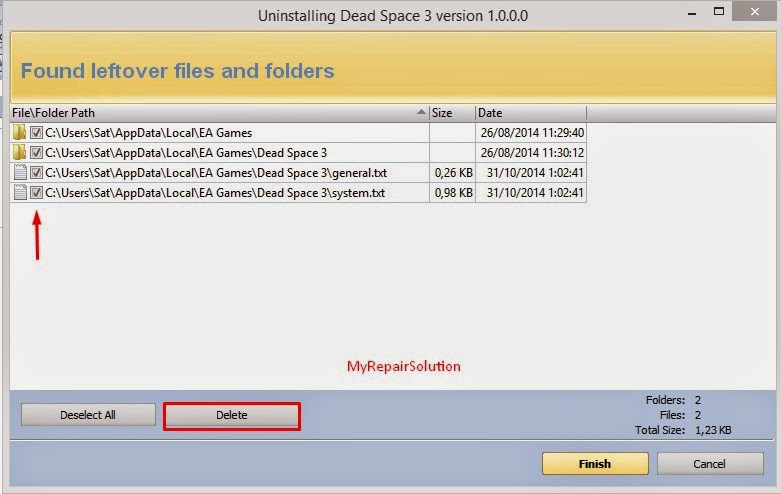781x494 pixels.
Task: Click the Folders count value
Action: pos(698,400)
